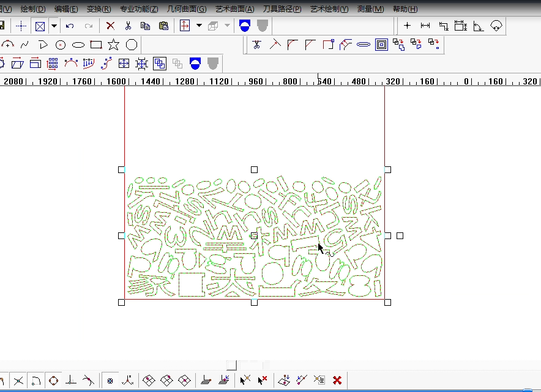Image resolution: width=541 pixels, height=392 pixels.
Task: Click the red X delete icon
Action: point(110,26)
